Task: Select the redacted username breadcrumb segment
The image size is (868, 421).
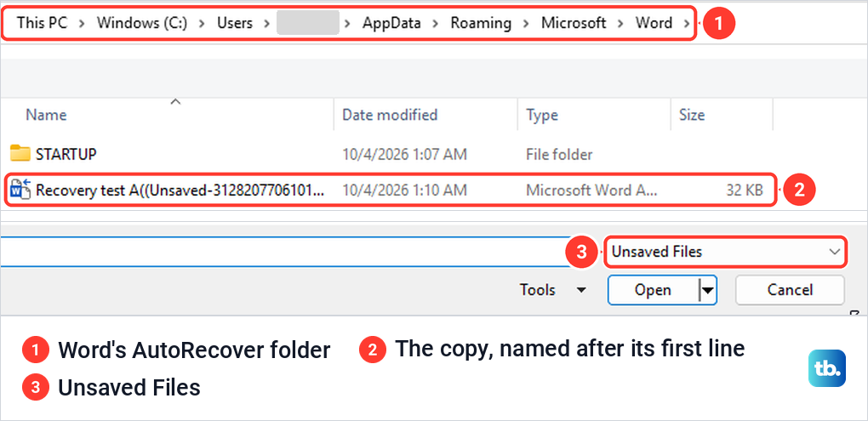Action: [308, 23]
